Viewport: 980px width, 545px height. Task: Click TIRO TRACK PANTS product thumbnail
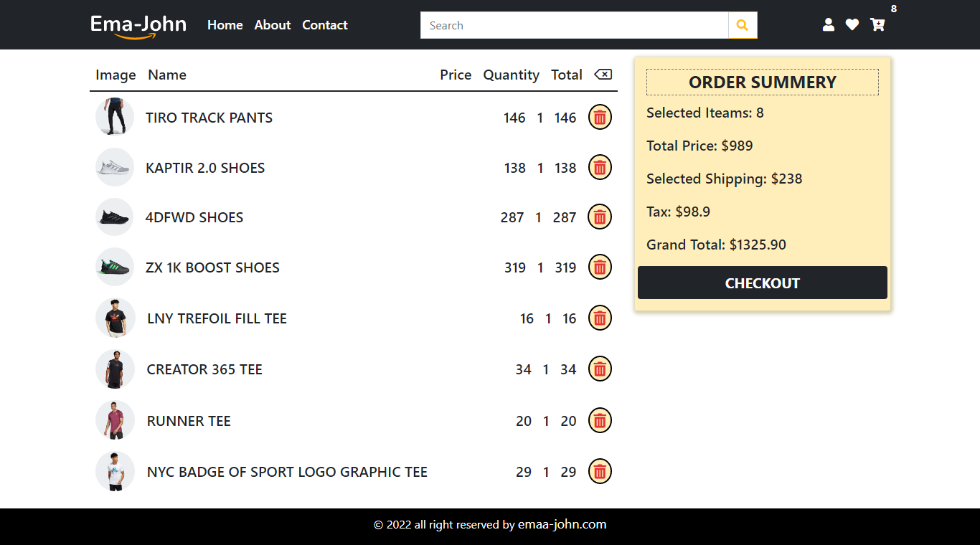(115, 117)
